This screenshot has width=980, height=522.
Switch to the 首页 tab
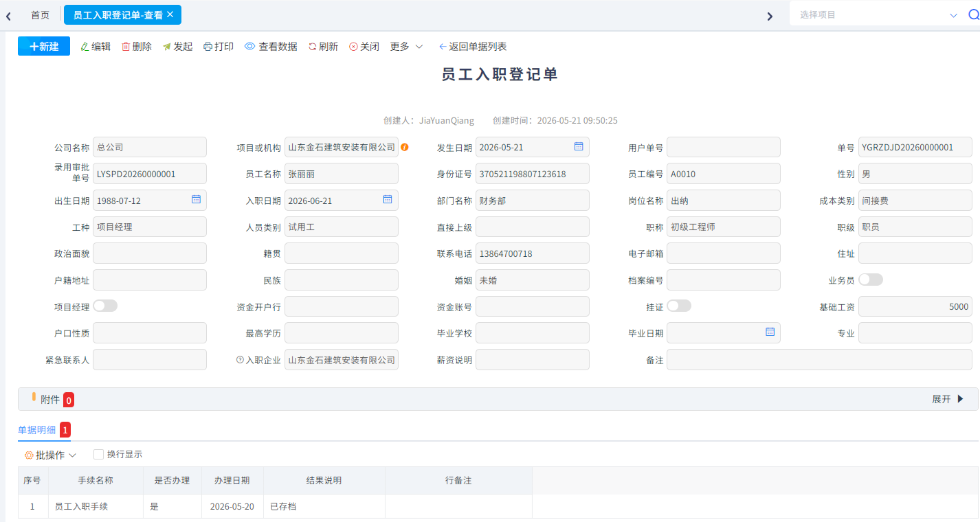point(41,15)
